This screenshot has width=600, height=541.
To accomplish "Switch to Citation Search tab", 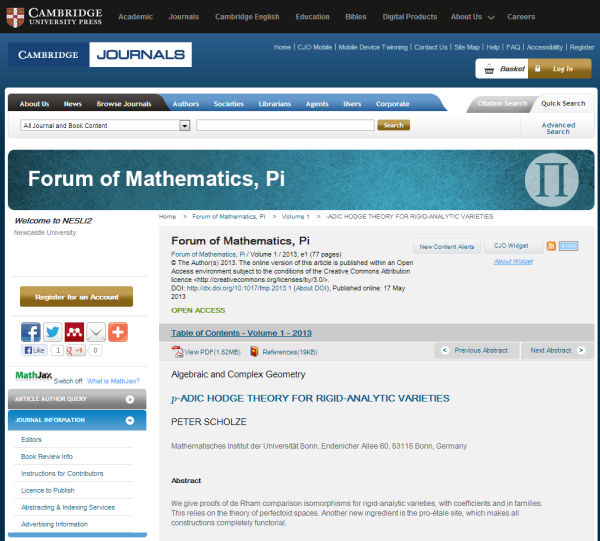I will pos(501,103).
